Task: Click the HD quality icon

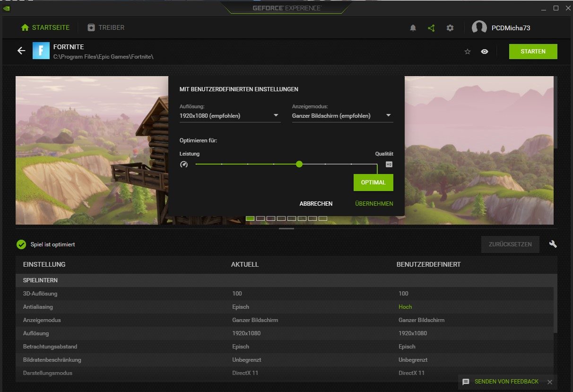Action: [389, 165]
